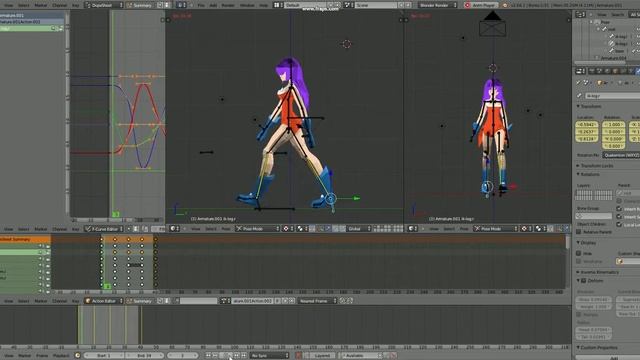
Task: Click the Anim Player button
Action: pyautogui.click(x=482, y=5)
